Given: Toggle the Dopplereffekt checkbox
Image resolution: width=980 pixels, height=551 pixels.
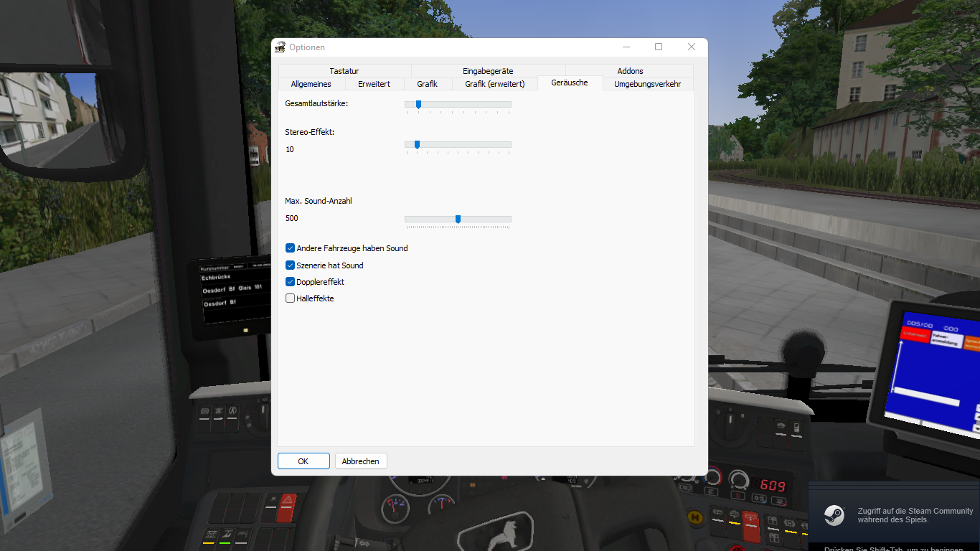Looking at the screenshot, I should coord(291,282).
